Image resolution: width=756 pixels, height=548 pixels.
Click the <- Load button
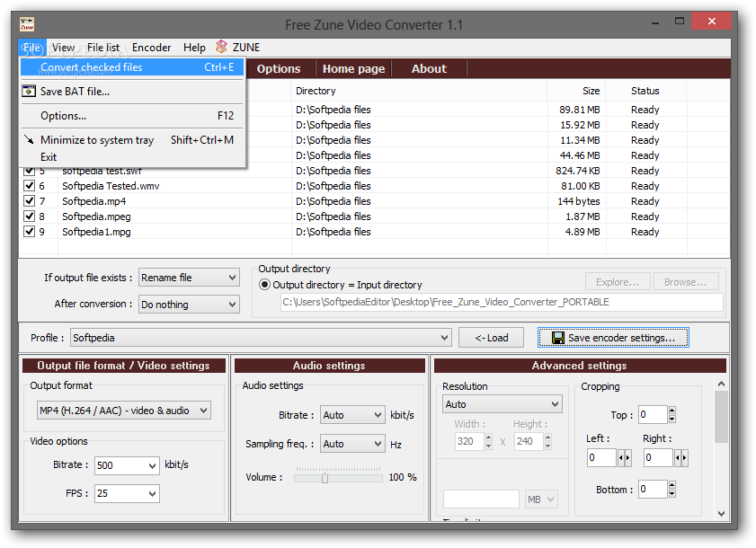[x=491, y=338]
